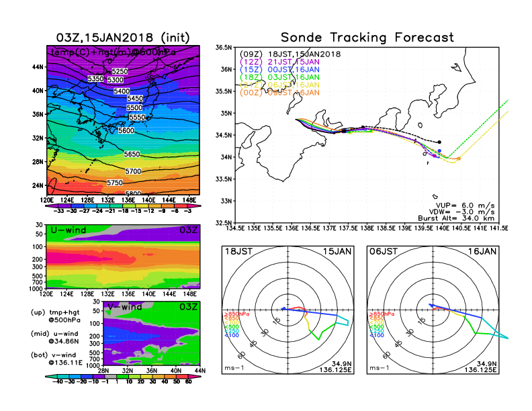Select the 5600 height contour label
The image size is (532, 411).
click(126, 131)
